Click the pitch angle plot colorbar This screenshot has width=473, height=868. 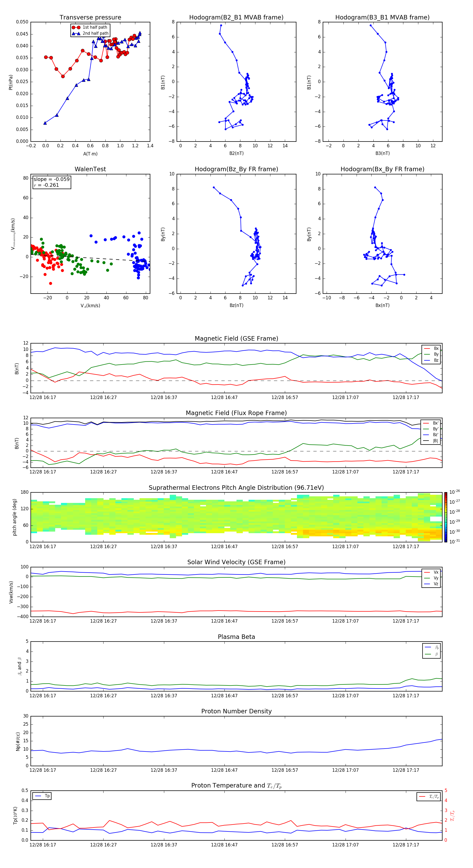pos(446,517)
